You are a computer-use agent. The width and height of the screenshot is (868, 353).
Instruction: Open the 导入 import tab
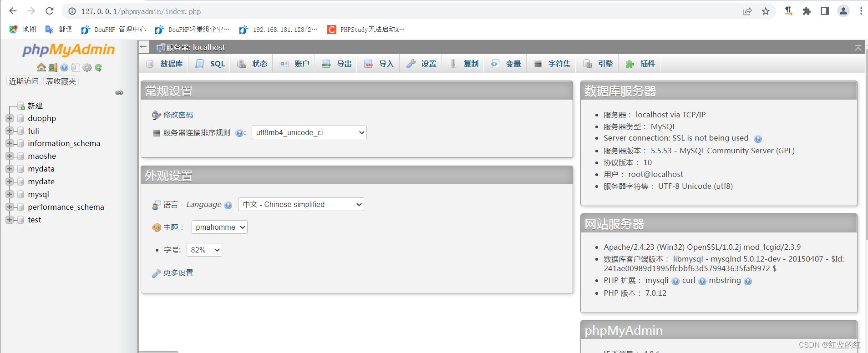pos(379,64)
